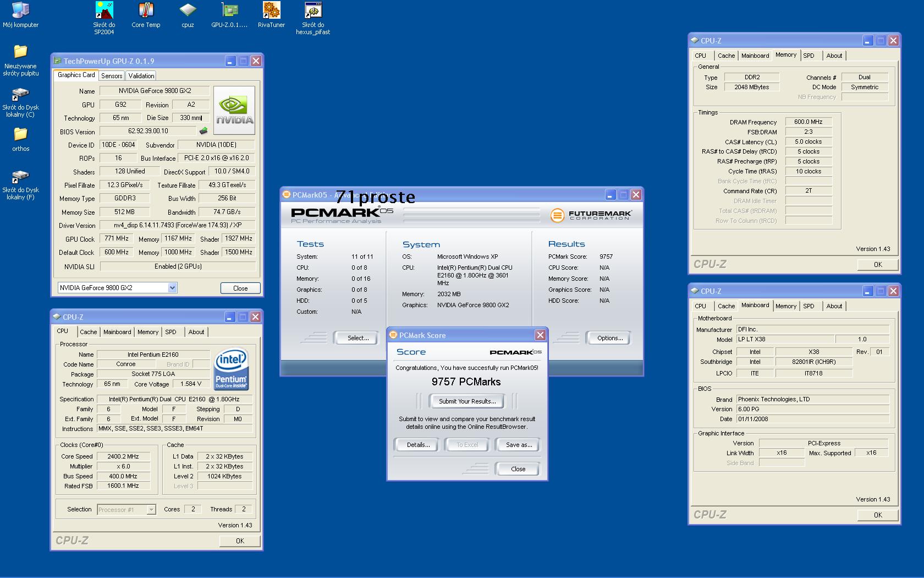Open Mainboard tab in CPU-Z processor window
Screen dimensions: 924x578
click(117, 332)
